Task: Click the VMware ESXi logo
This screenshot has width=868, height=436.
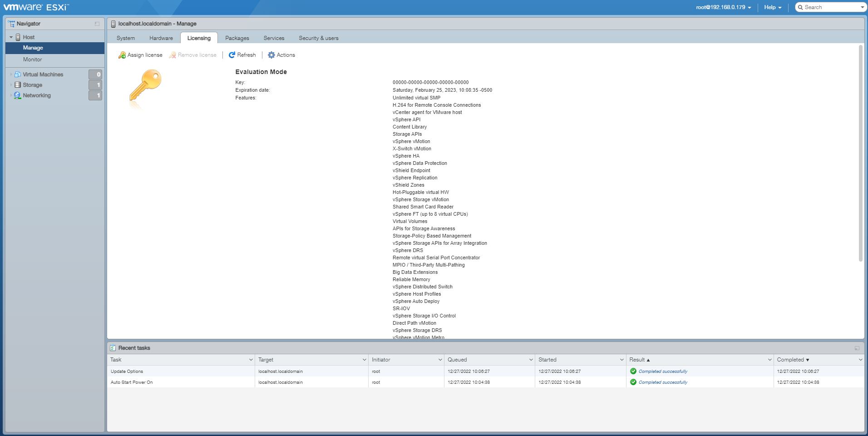Action: (36, 7)
